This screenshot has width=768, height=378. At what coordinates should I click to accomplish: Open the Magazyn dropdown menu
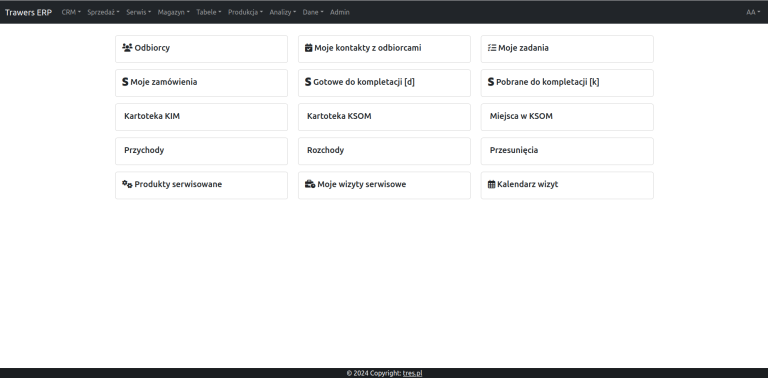173,12
